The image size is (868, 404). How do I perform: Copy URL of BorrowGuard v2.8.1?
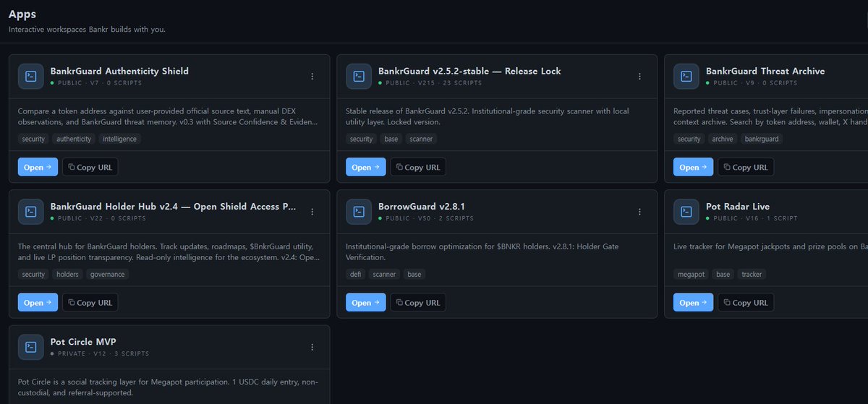[418, 302]
